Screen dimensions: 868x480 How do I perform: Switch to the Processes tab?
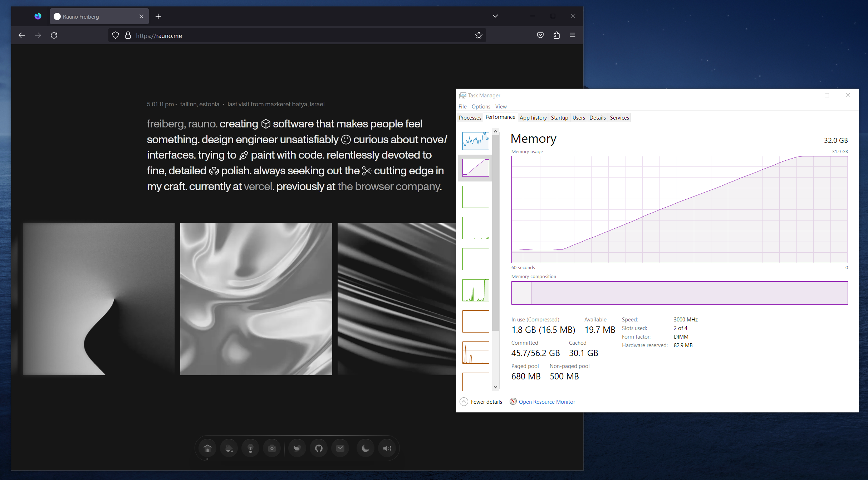click(470, 117)
